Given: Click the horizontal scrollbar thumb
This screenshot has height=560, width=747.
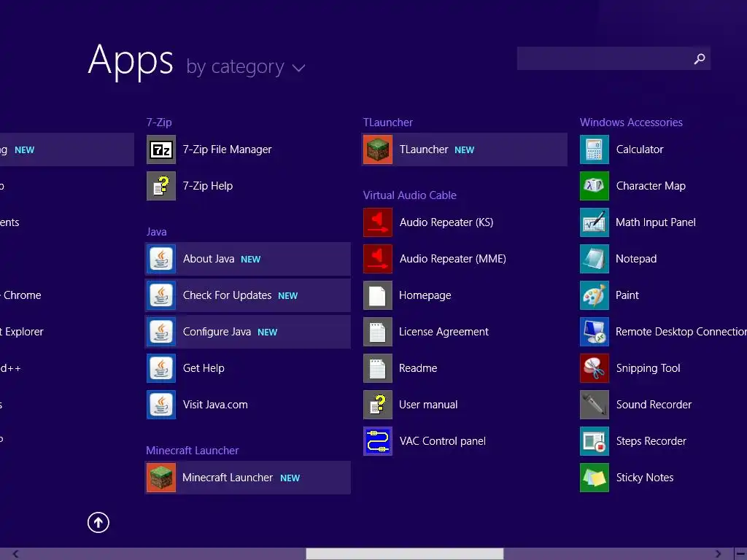Looking at the screenshot, I should tap(404, 554).
